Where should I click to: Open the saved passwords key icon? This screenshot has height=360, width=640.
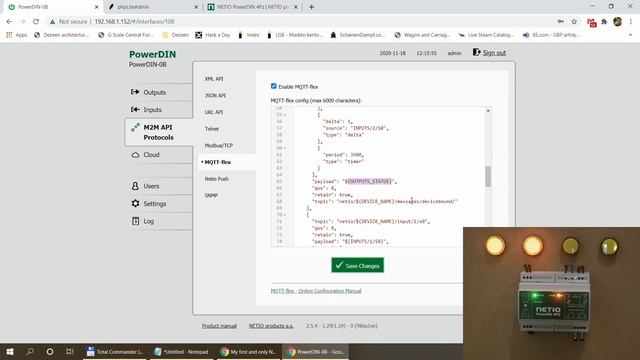561,22
